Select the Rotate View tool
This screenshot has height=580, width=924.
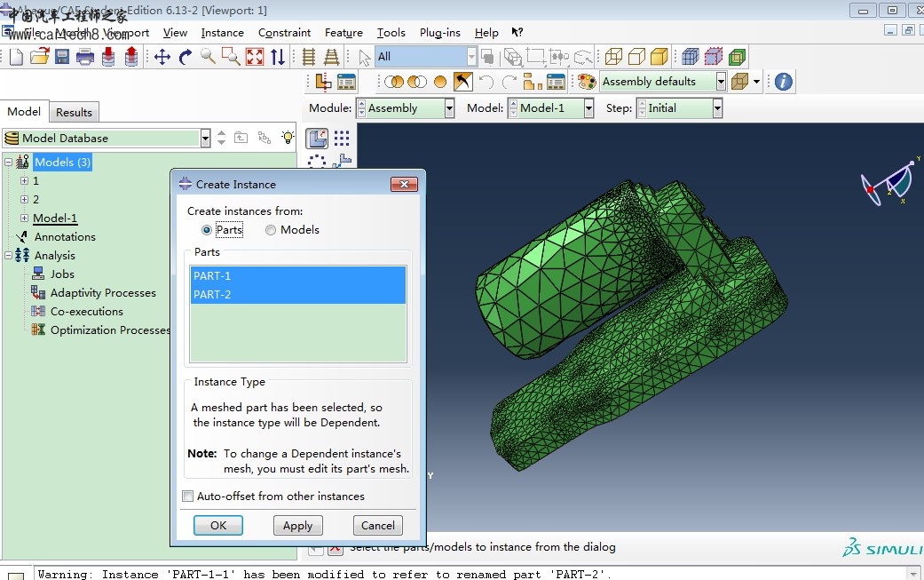tap(185, 57)
